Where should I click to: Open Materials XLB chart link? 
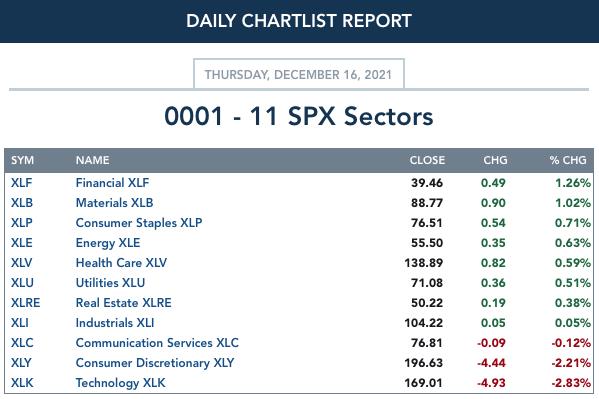pyautogui.click(x=115, y=203)
